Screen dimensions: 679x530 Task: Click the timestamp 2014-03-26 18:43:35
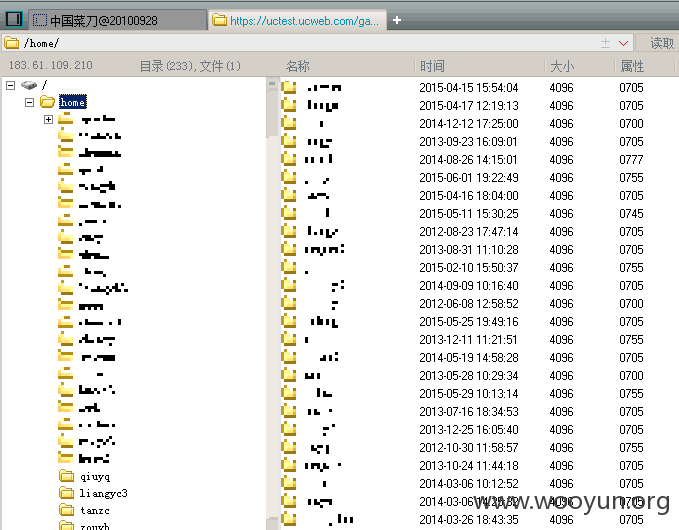click(469, 519)
